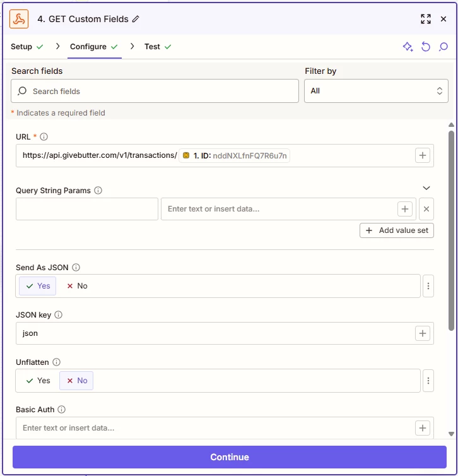This screenshot has width=458, height=476.
Task: Click the scrollbar up arrow
Action: pyautogui.click(x=451, y=125)
